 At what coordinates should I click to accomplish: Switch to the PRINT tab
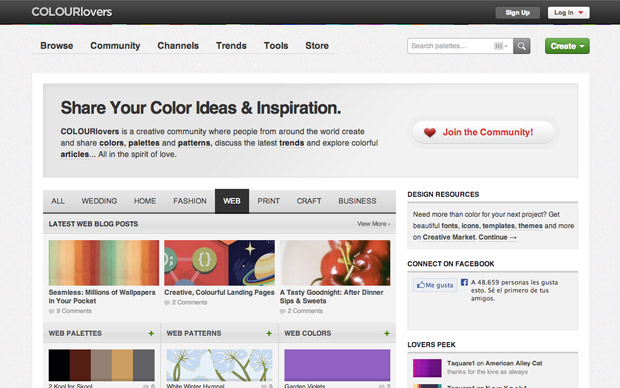[x=268, y=201]
